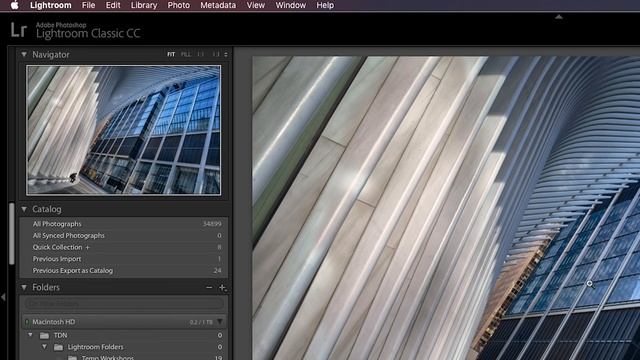The width and height of the screenshot is (640, 360).
Task: Click the main photo preview
Action: (x=446, y=208)
